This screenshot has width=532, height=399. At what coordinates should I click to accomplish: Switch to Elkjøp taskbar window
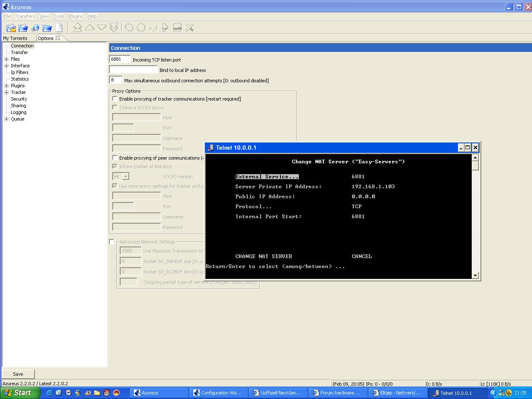(398, 393)
